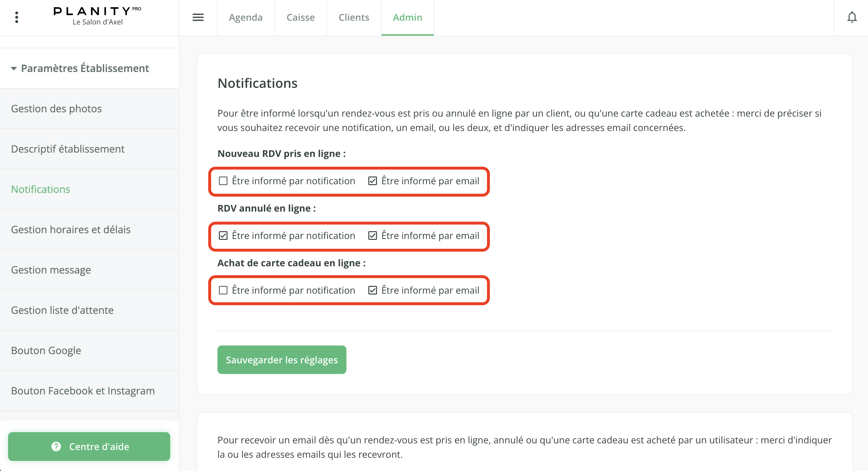868x471 pixels.
Task: Collapse Paramètres Établissement section arrow
Action: pos(14,69)
